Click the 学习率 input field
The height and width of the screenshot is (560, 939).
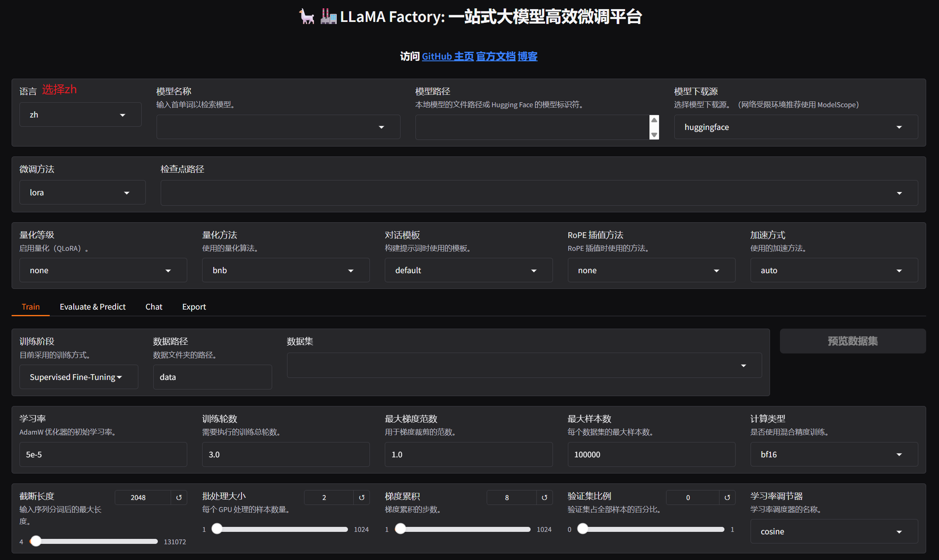pyautogui.click(x=103, y=454)
